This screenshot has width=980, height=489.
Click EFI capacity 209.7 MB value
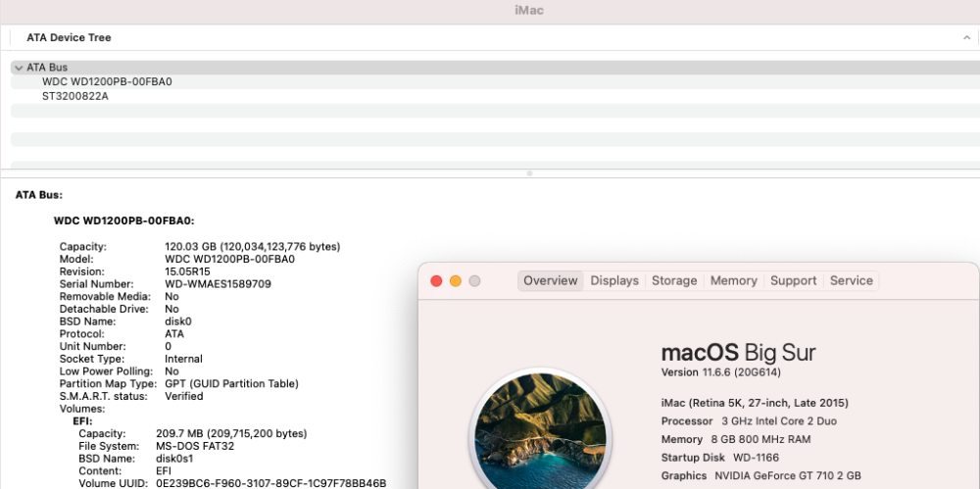(x=231, y=434)
